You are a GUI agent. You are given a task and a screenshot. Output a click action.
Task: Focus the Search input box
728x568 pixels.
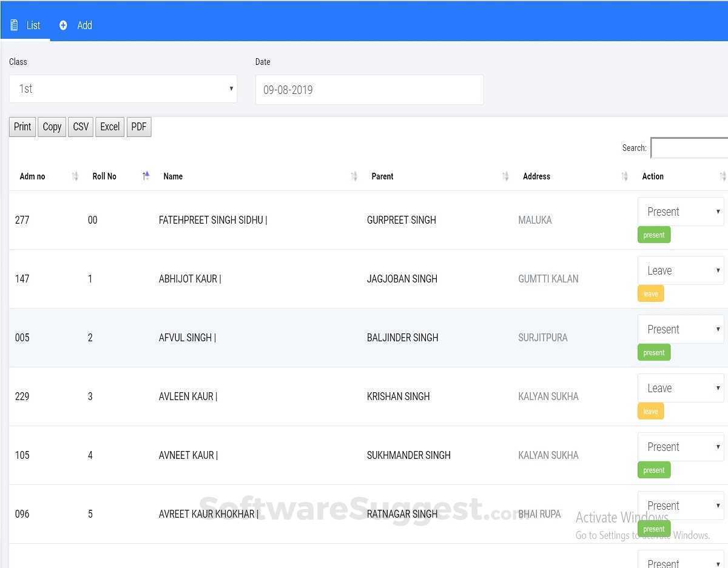[689, 148]
